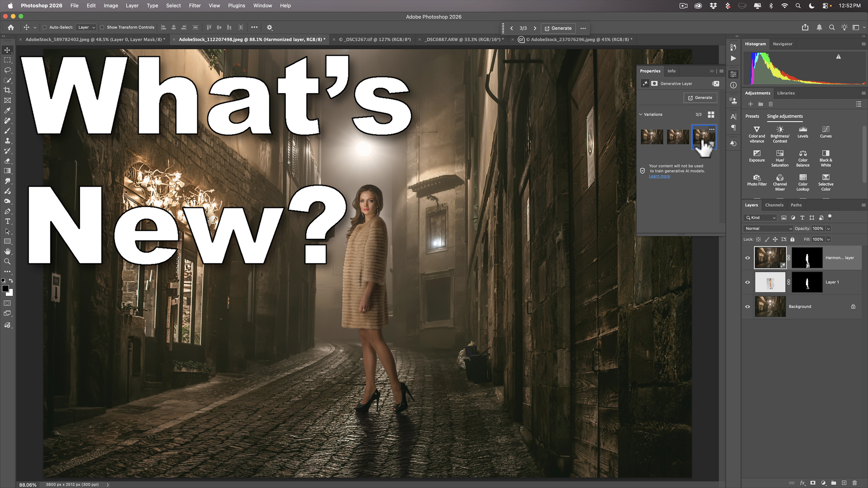Hide the Background layer
This screenshot has height=488, width=868.
[747, 306]
